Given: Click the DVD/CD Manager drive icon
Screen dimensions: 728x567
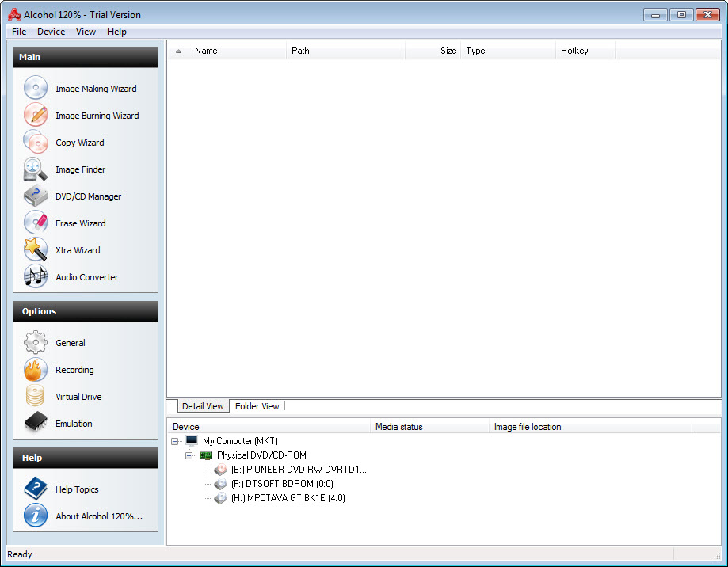Looking at the screenshot, I should pos(36,196).
